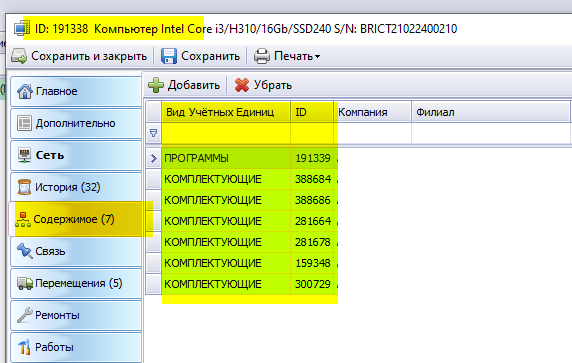The image size is (572, 363).
Task: Click the filter field under ID column
Action: 312,133
